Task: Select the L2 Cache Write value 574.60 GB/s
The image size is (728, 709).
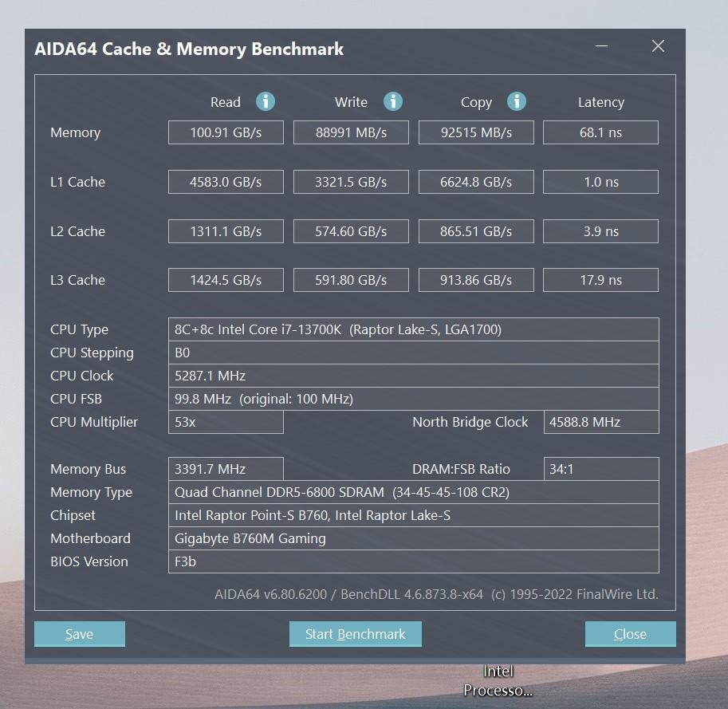Action: tap(351, 231)
